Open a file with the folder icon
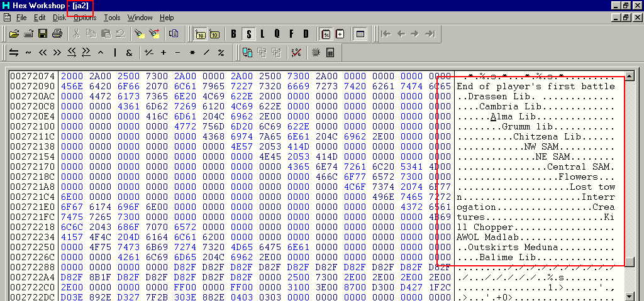Screen dimensions: 644x301 point(14,34)
